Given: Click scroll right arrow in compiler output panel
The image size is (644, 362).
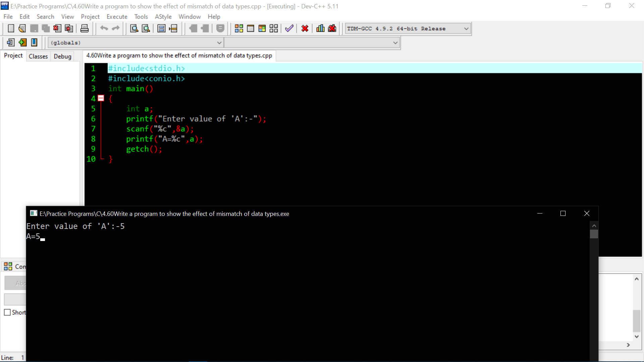Looking at the screenshot, I should [628, 345].
